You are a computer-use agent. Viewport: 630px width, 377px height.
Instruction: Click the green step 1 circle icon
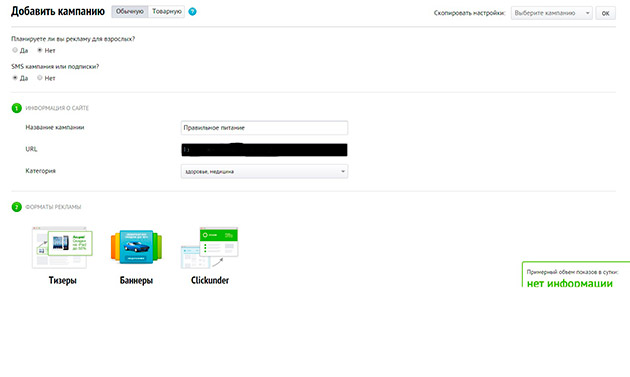(x=16, y=108)
